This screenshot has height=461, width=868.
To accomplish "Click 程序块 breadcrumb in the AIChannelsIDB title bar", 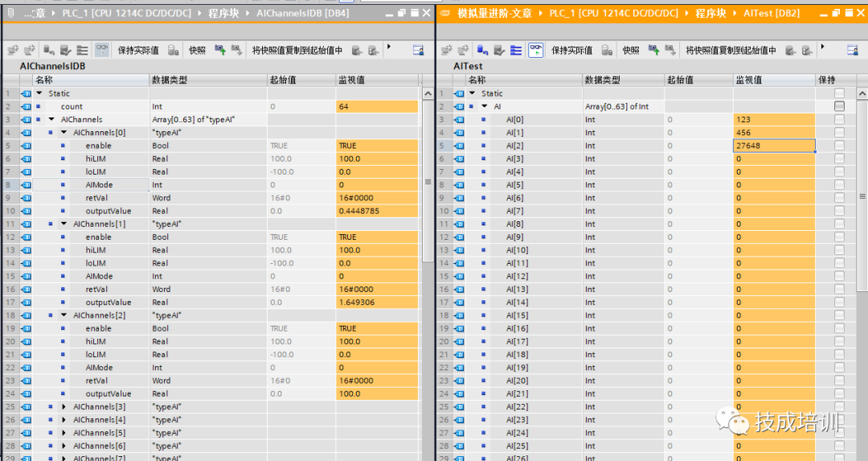I will 223,13.
